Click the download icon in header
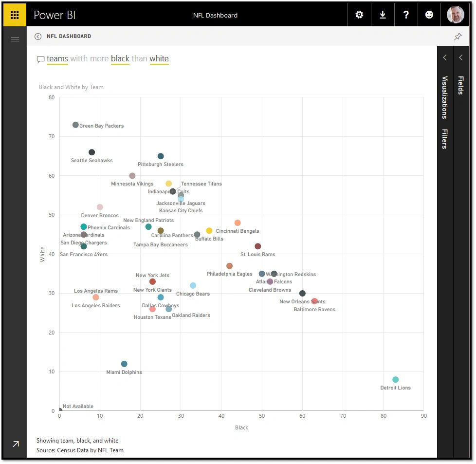Viewport: 476px width, 464px height. pos(383,15)
